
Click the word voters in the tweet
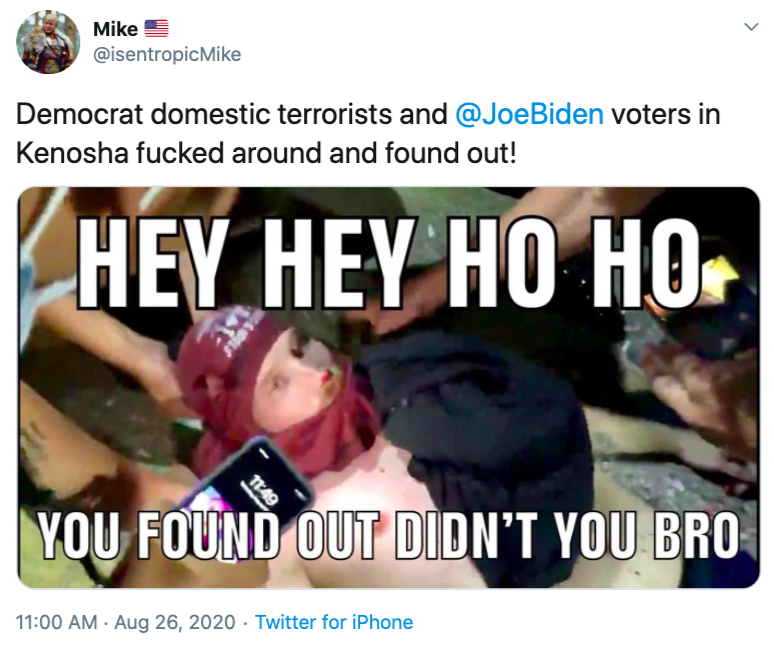tap(650, 114)
